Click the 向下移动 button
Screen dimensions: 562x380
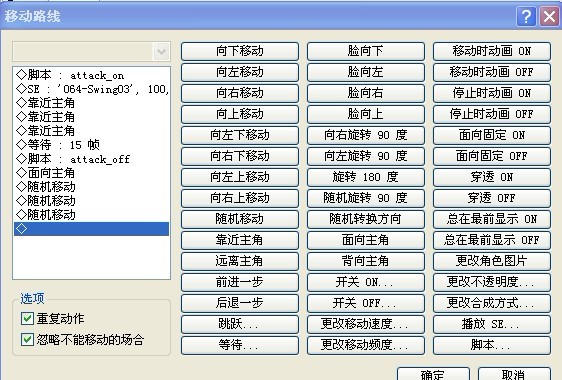tap(240, 51)
